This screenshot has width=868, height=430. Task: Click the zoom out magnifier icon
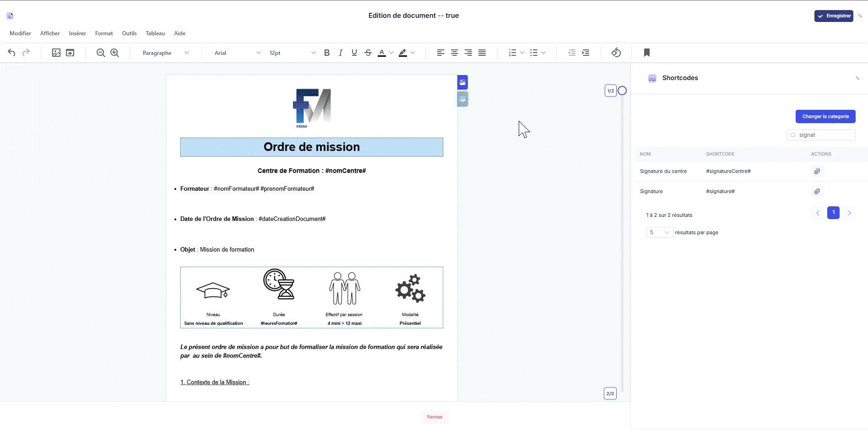[101, 53]
